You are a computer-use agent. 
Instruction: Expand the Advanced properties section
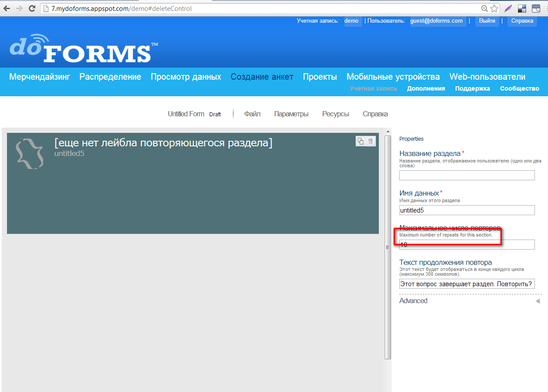tap(538, 301)
